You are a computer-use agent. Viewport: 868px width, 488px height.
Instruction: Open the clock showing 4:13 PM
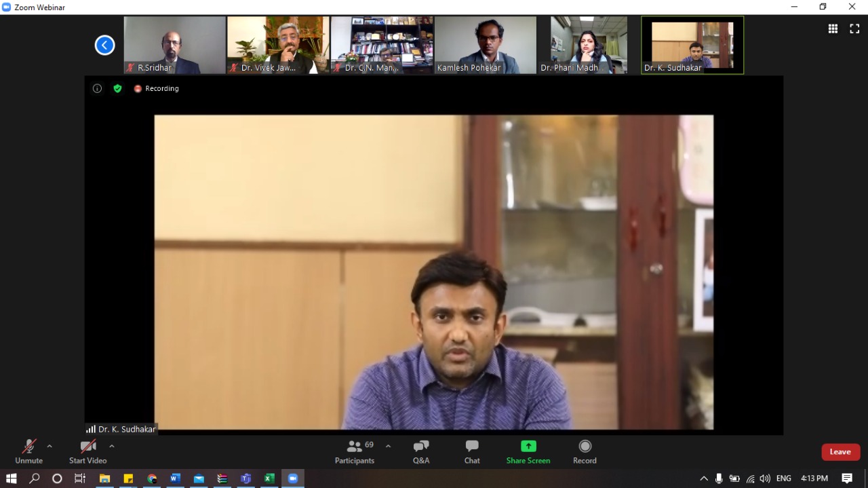(x=814, y=478)
